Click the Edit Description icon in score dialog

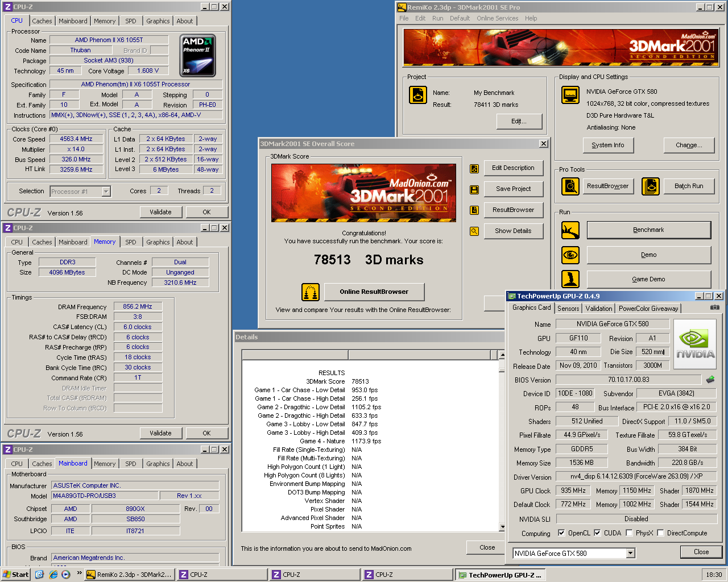point(474,169)
